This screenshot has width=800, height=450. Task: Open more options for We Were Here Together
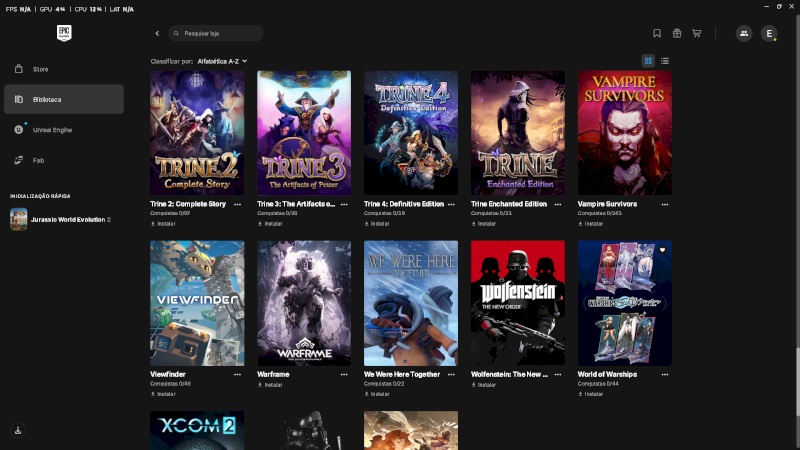click(451, 374)
